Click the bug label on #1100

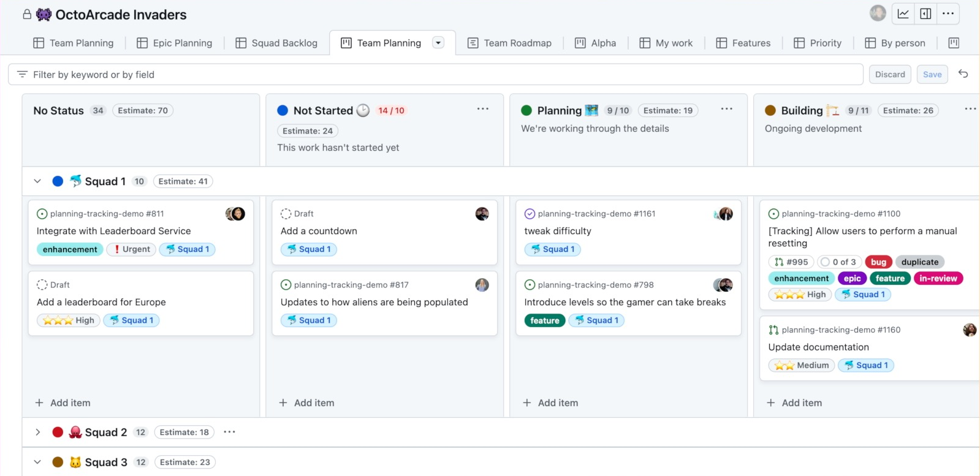click(x=878, y=262)
